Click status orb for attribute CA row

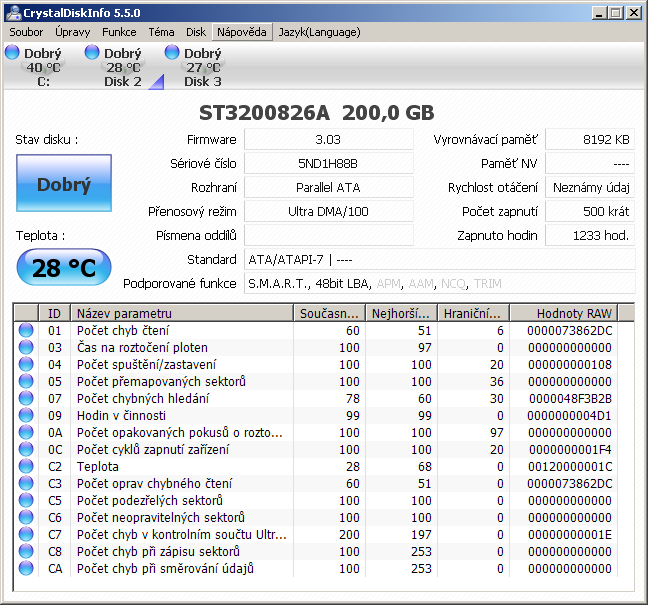[26, 568]
